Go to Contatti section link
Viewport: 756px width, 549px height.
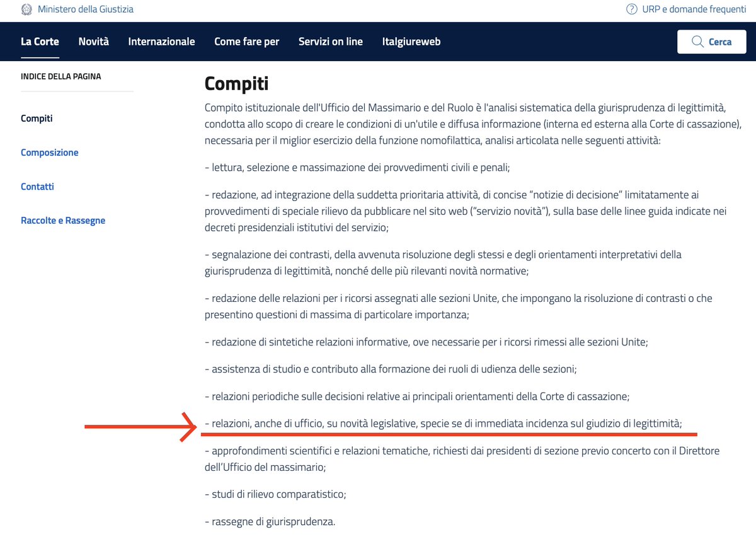click(37, 187)
